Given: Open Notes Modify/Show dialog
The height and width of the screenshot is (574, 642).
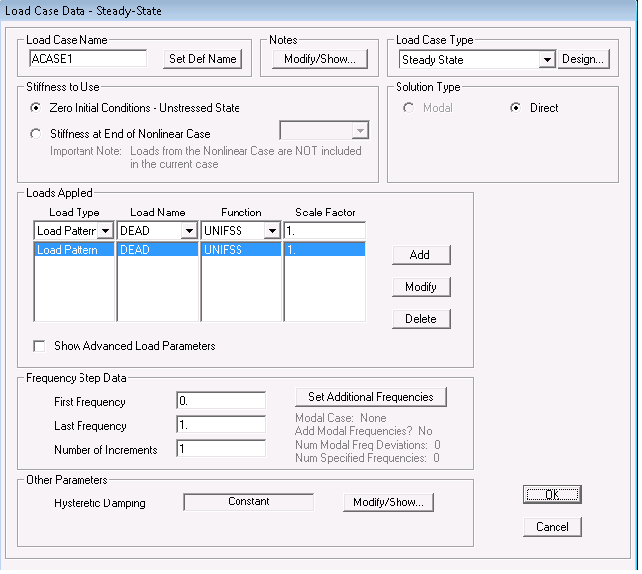Looking at the screenshot, I should coord(319,59).
